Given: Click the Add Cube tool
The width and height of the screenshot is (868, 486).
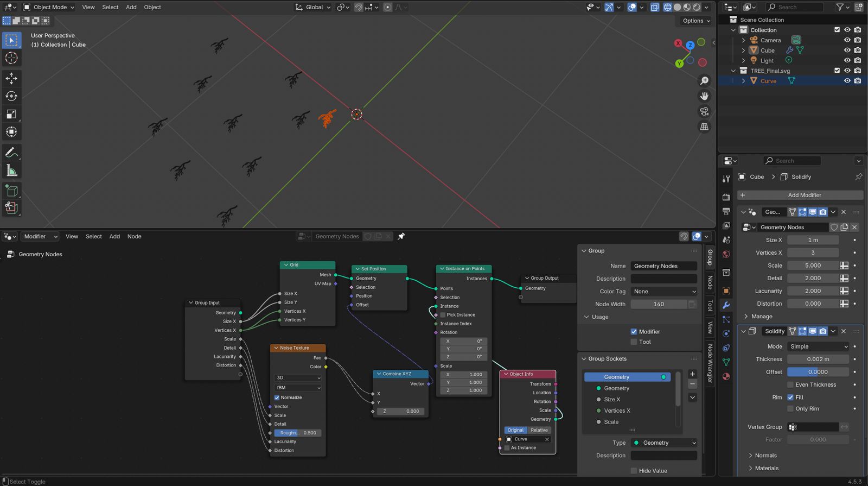Looking at the screenshot, I should point(11,191).
